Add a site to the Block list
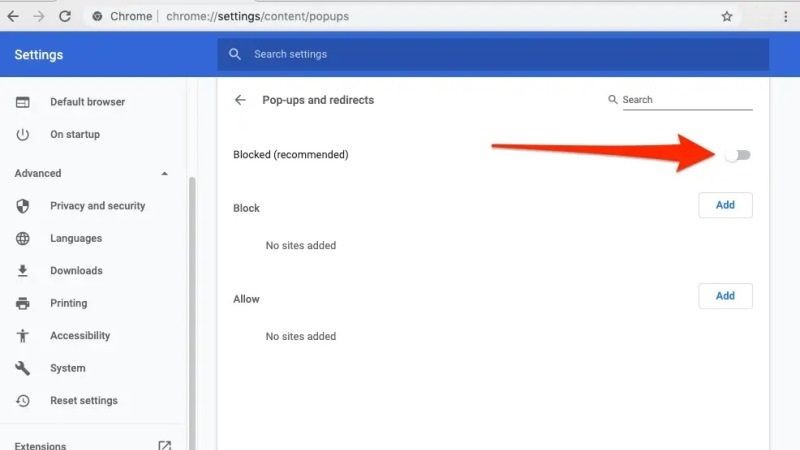The height and width of the screenshot is (450, 800). tap(725, 205)
